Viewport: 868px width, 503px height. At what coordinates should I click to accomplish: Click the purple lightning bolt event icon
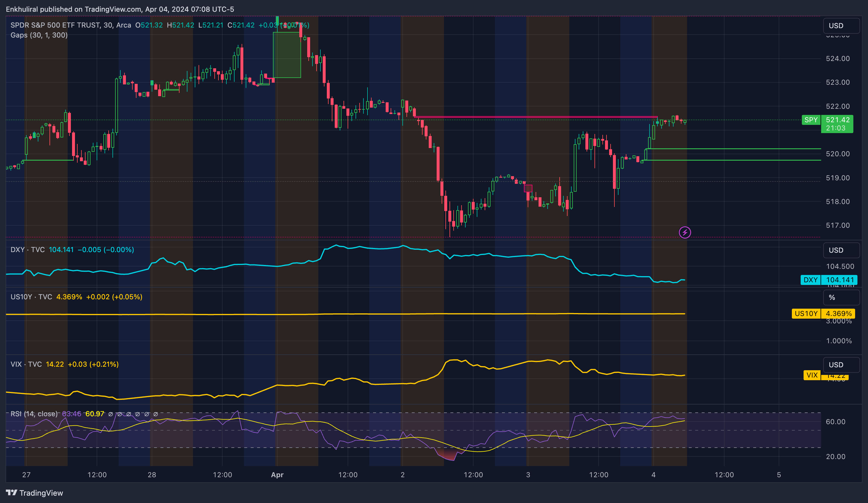pos(684,232)
